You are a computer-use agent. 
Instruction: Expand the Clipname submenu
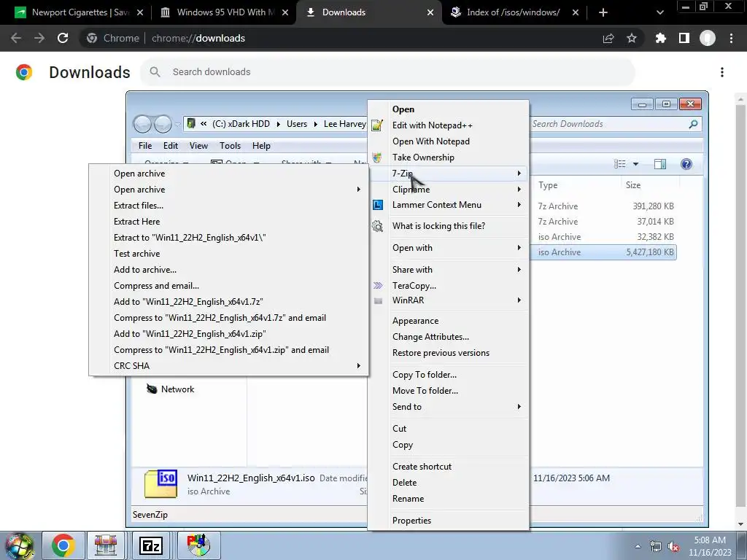448,190
